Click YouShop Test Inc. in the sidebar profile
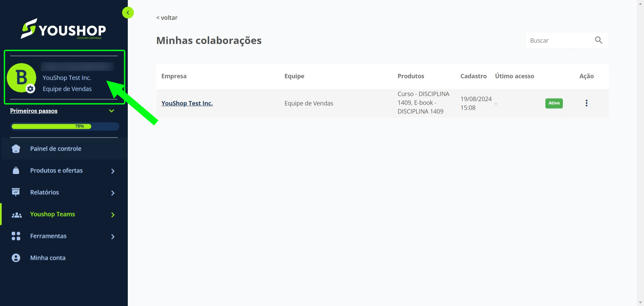644x306 pixels. point(67,78)
